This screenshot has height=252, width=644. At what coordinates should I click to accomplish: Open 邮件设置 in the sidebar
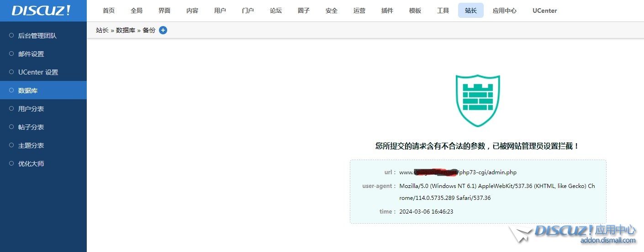point(31,54)
